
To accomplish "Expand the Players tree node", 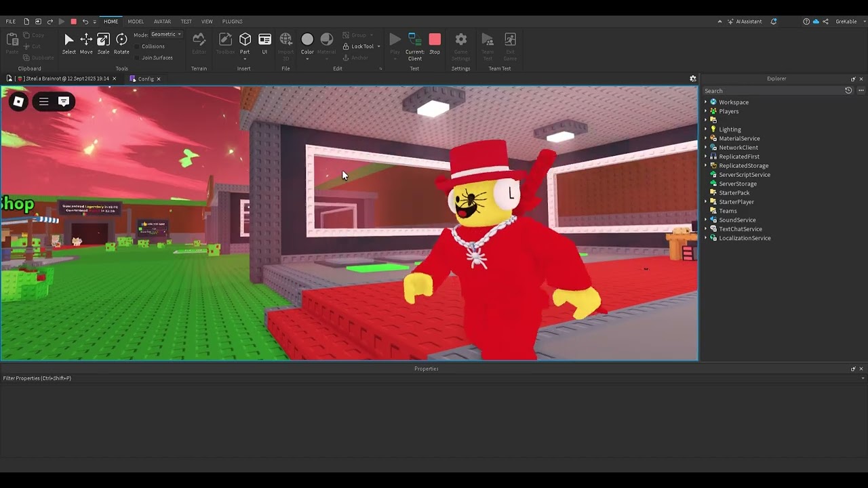I will pos(705,111).
